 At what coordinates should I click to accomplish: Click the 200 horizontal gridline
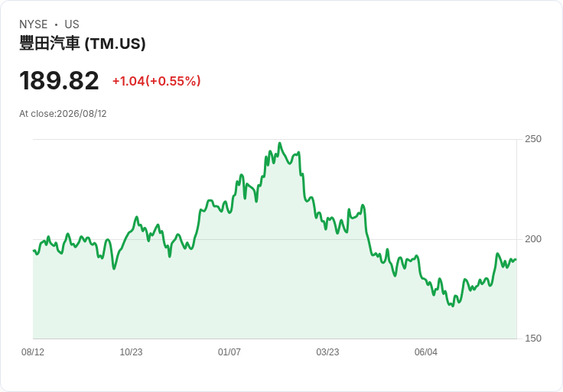275,239
